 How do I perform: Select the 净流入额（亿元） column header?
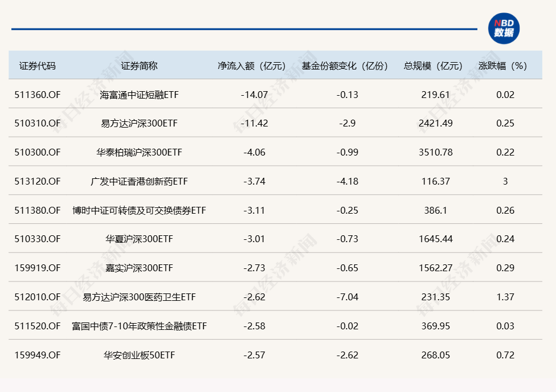tap(251, 66)
